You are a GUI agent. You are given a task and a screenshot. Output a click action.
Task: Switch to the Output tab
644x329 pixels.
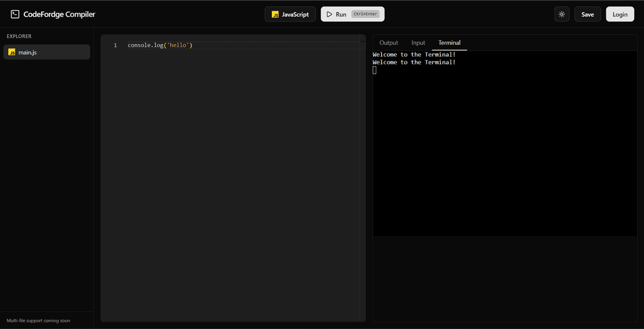(x=389, y=43)
